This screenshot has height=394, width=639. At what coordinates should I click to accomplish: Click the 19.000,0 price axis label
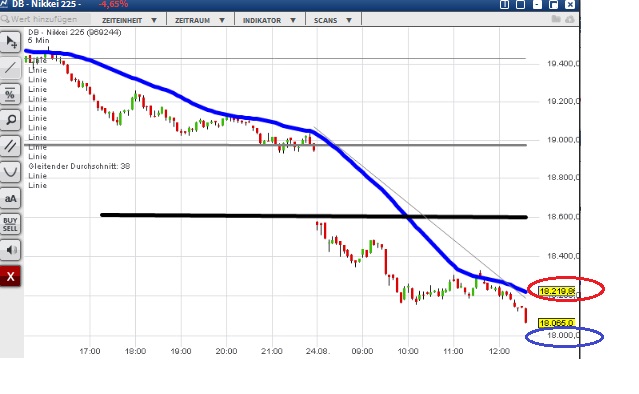pos(563,140)
